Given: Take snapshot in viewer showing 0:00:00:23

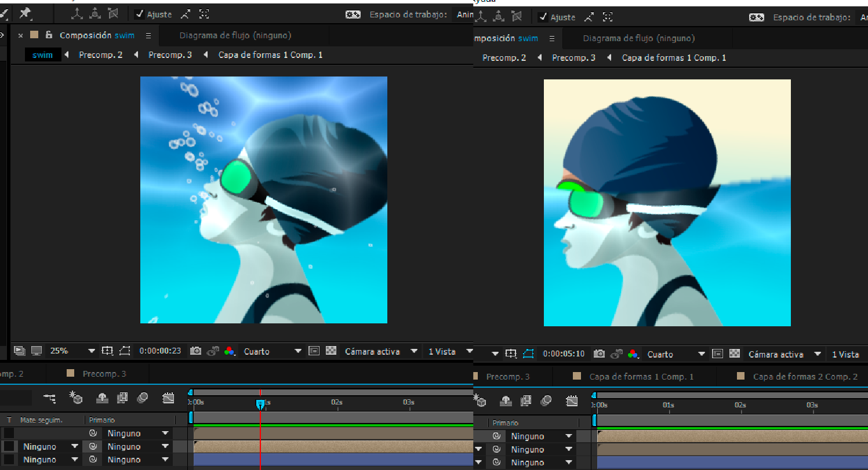Looking at the screenshot, I should pos(196,351).
